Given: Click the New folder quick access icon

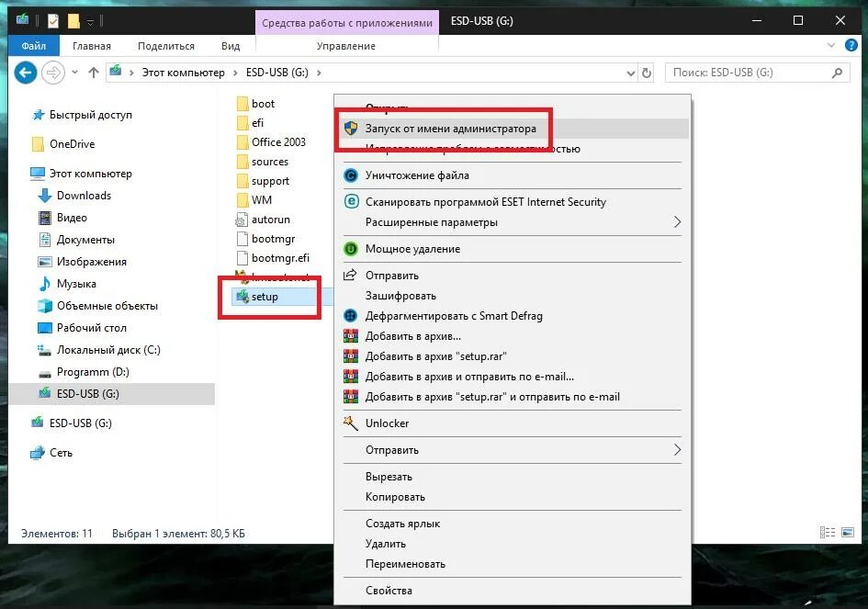Looking at the screenshot, I should click(x=73, y=21).
